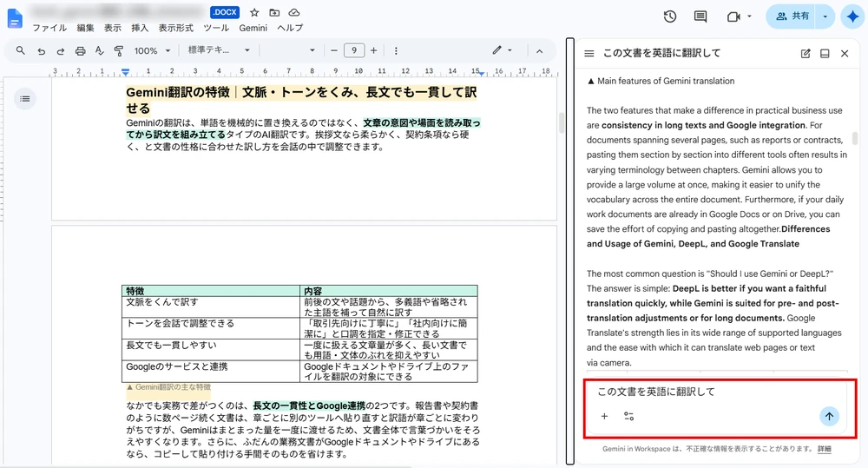Show the document outline sidebar

25,99
